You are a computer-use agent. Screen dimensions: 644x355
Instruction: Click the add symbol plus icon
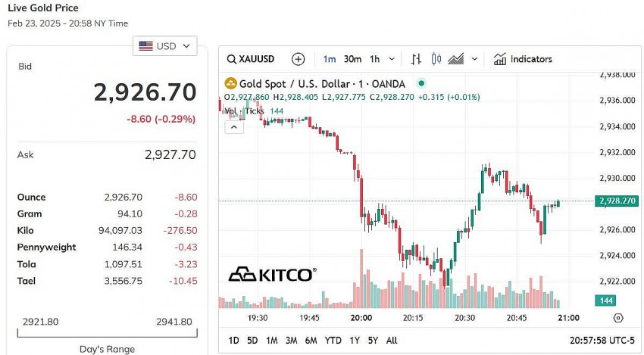[x=299, y=59]
